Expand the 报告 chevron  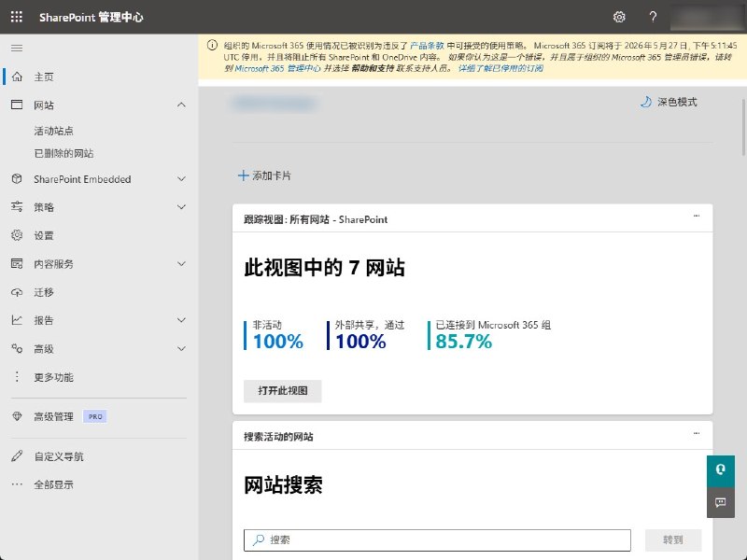tap(181, 320)
